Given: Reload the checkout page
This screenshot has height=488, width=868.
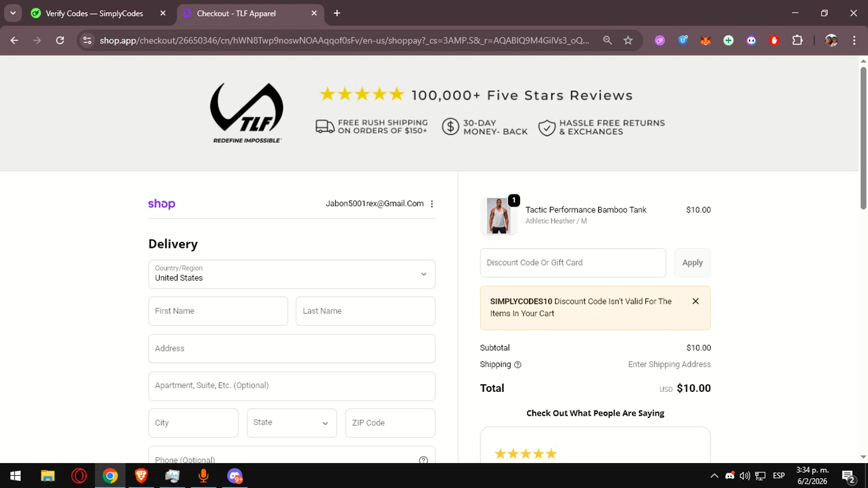Looking at the screenshot, I should (x=60, y=40).
